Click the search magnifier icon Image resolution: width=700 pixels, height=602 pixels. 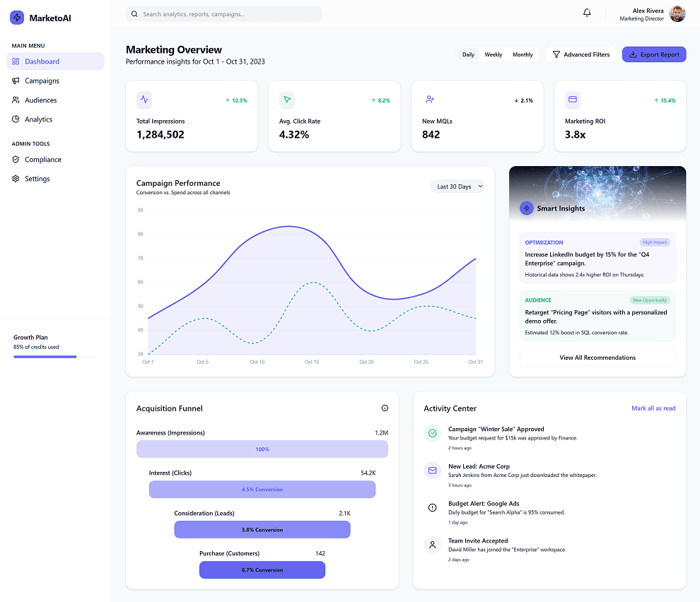pyautogui.click(x=134, y=14)
